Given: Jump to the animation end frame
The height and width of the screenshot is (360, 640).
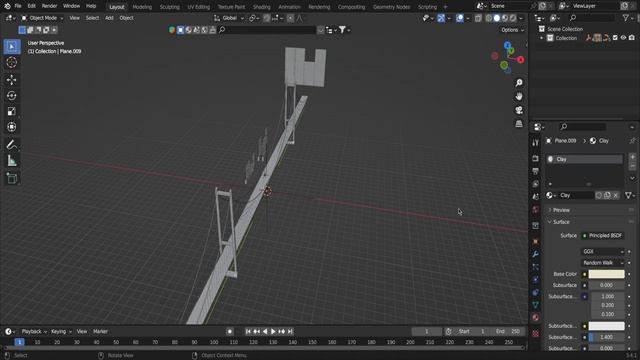Looking at the screenshot, I should click(x=290, y=332).
